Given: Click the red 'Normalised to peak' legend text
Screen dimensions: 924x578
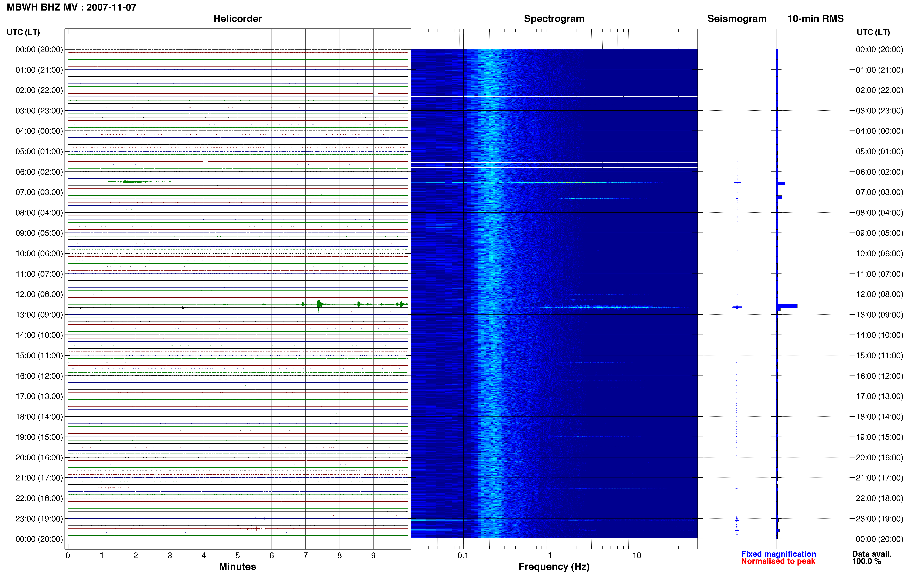Looking at the screenshot, I should (778, 561).
